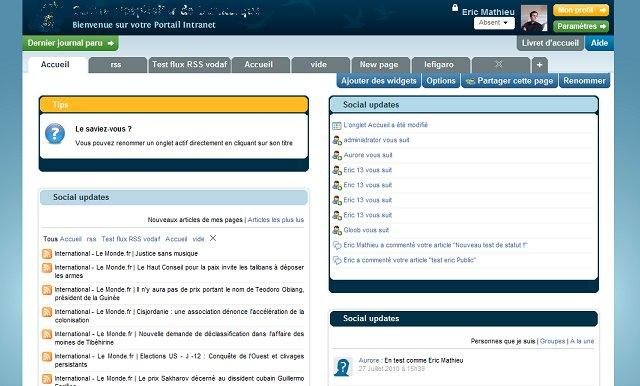The image size is (640, 386).
Task: Click follower icon beside Gloob vous suit
Action: (337, 231)
